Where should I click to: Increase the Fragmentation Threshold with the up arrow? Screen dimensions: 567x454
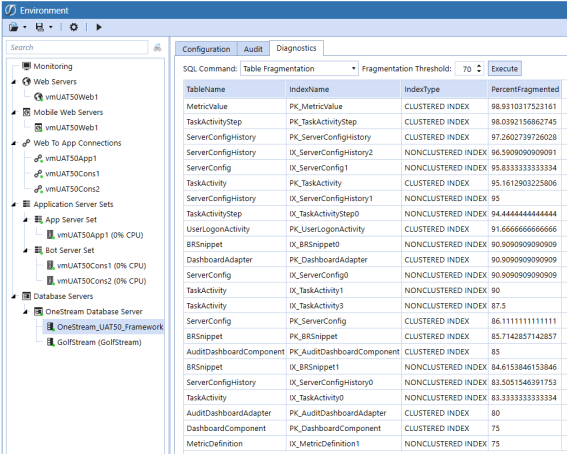click(479, 66)
